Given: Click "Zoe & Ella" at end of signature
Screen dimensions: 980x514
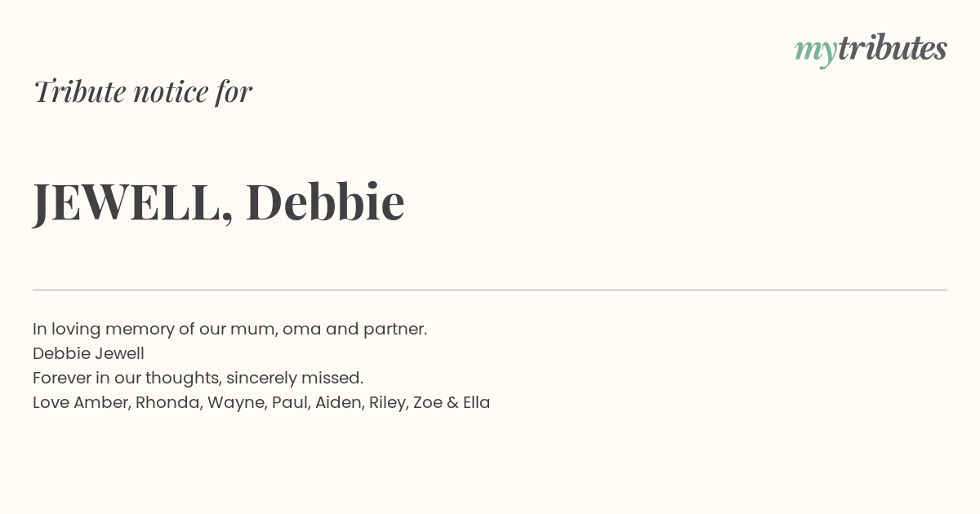Looking at the screenshot, I should coord(452,402).
